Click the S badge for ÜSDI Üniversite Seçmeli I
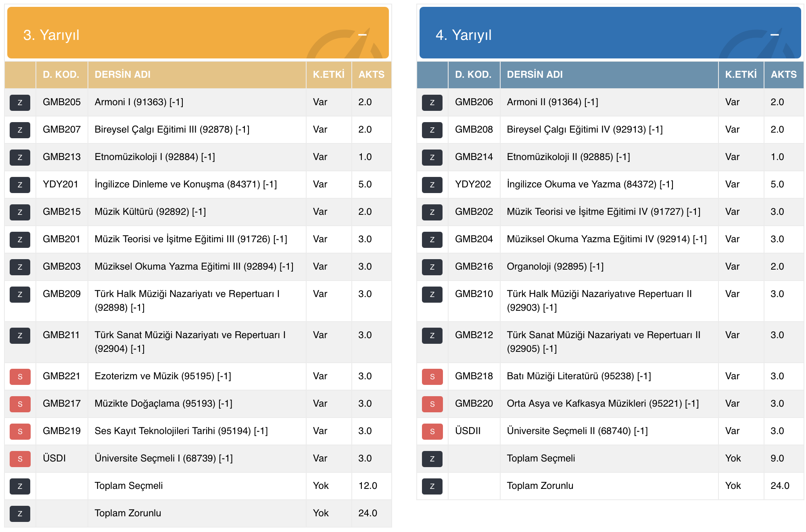 click(x=20, y=459)
